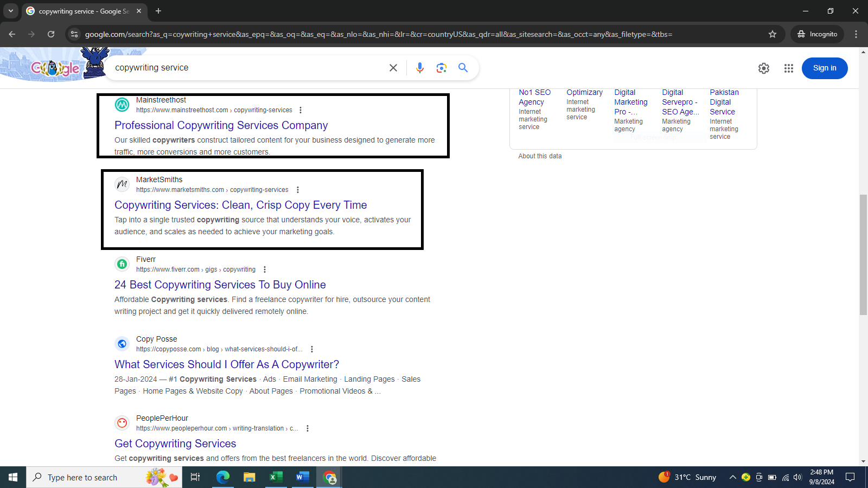Open Excel from taskbar
868x488 pixels.
[x=276, y=477]
